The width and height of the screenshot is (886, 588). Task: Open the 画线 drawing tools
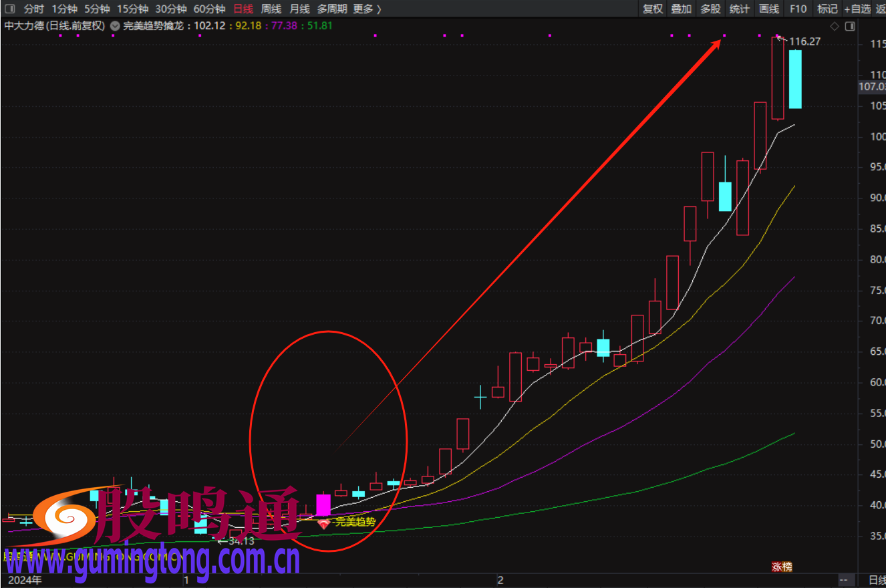(x=769, y=9)
